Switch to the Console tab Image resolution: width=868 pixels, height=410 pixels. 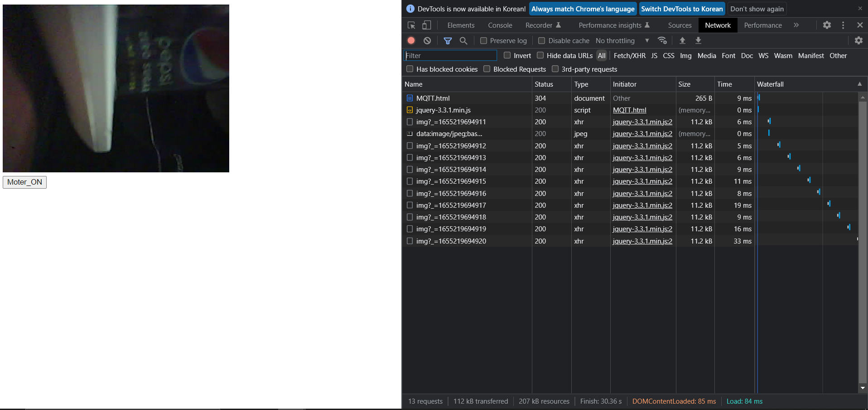pos(500,25)
